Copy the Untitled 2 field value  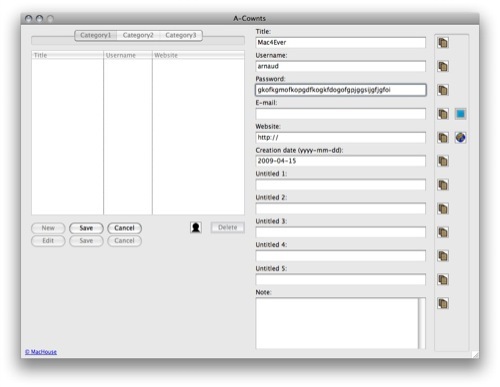pyautogui.click(x=443, y=209)
